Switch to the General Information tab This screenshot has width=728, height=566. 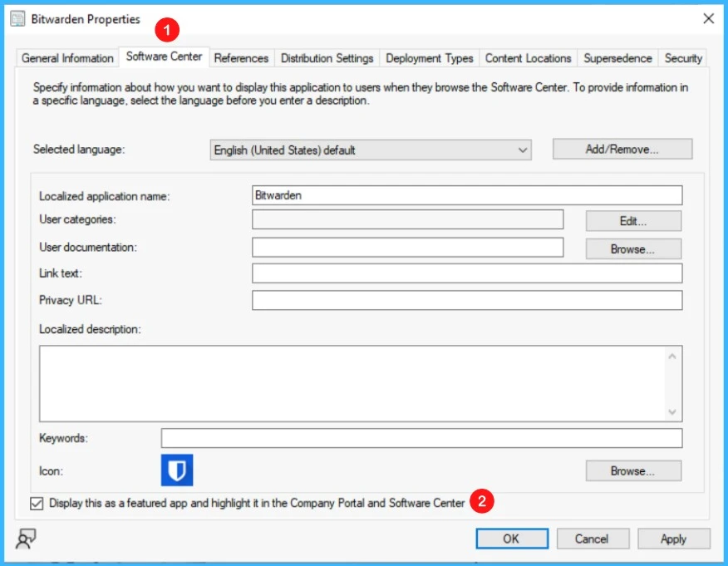pos(67,58)
